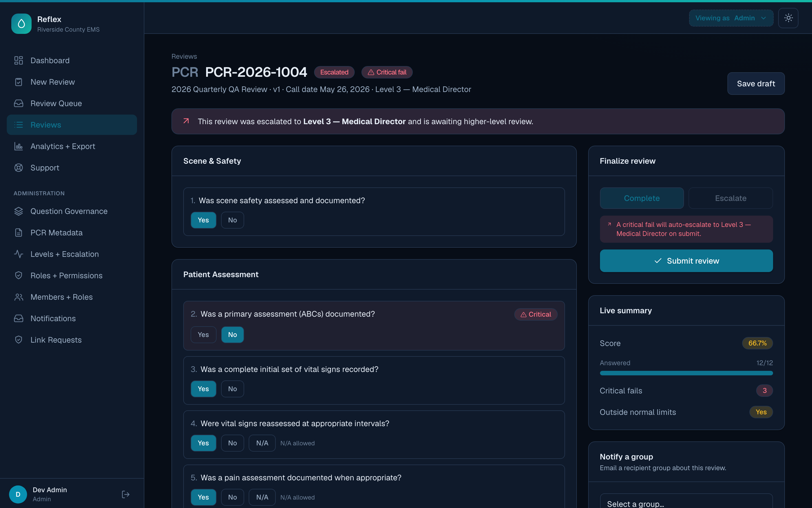Click the Escalated status badge

tap(334, 72)
